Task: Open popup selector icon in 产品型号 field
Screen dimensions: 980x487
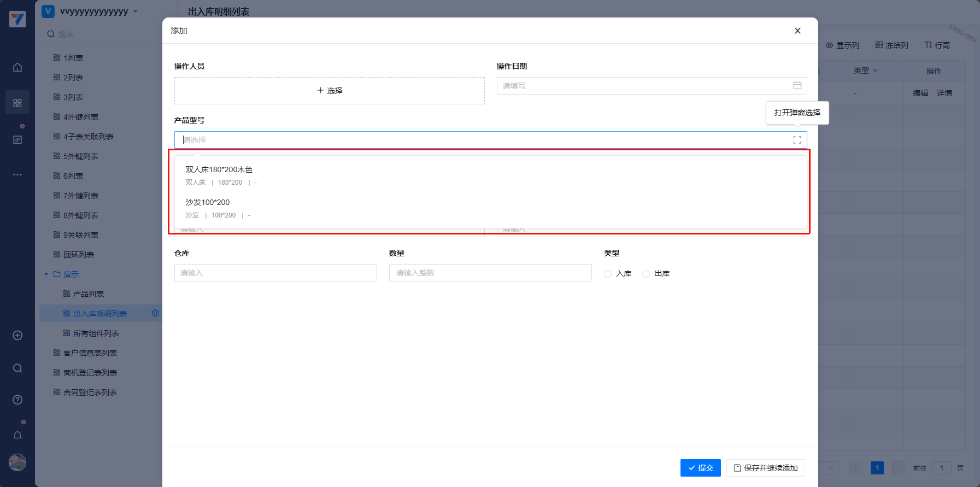Action: (x=797, y=140)
